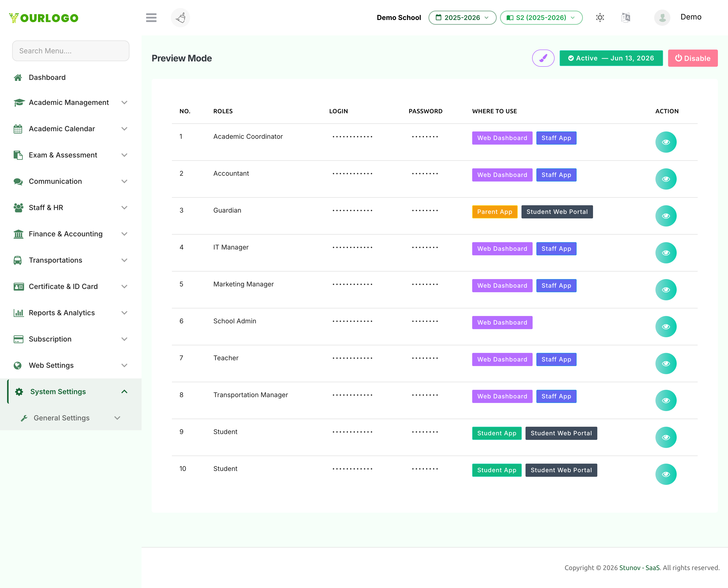The width and height of the screenshot is (728, 588).
Task: Toggle the light/dark theme sun icon
Action: 600,18
